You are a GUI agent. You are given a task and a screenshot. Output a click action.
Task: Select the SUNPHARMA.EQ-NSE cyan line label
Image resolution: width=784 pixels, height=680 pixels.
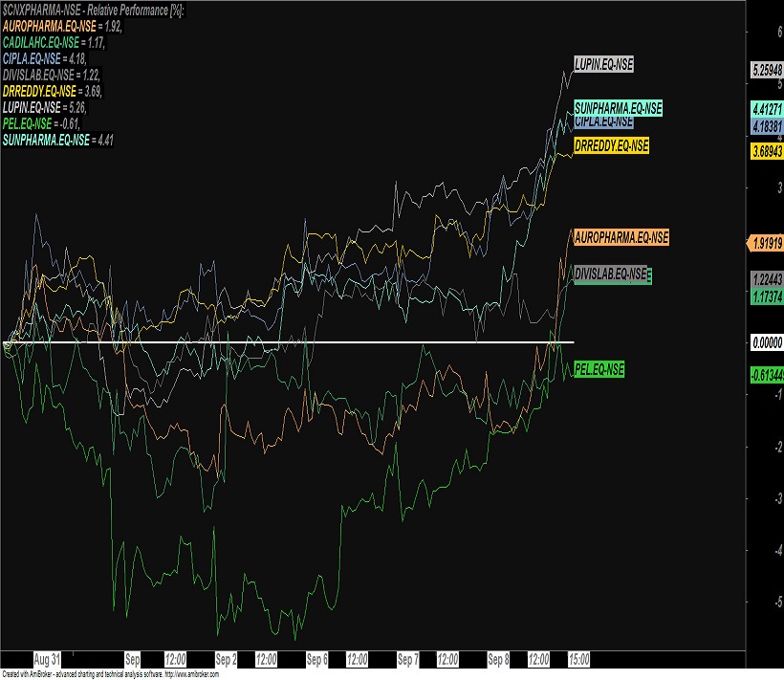(x=618, y=109)
